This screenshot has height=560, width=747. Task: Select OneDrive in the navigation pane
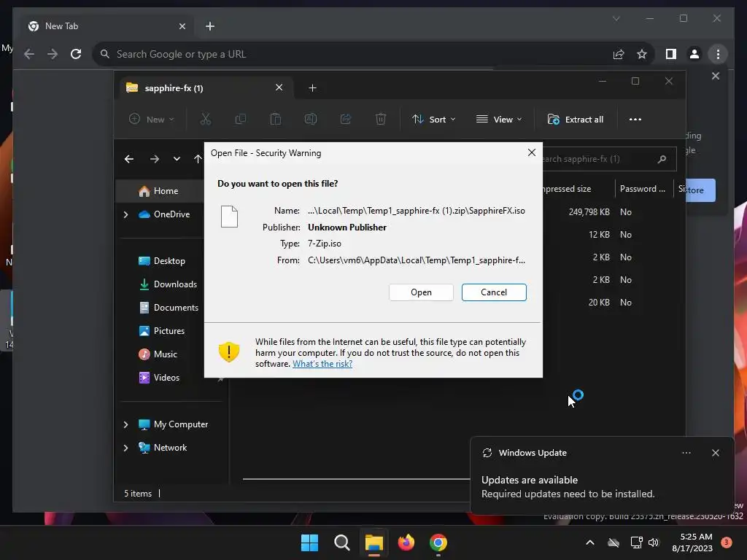(x=164, y=214)
